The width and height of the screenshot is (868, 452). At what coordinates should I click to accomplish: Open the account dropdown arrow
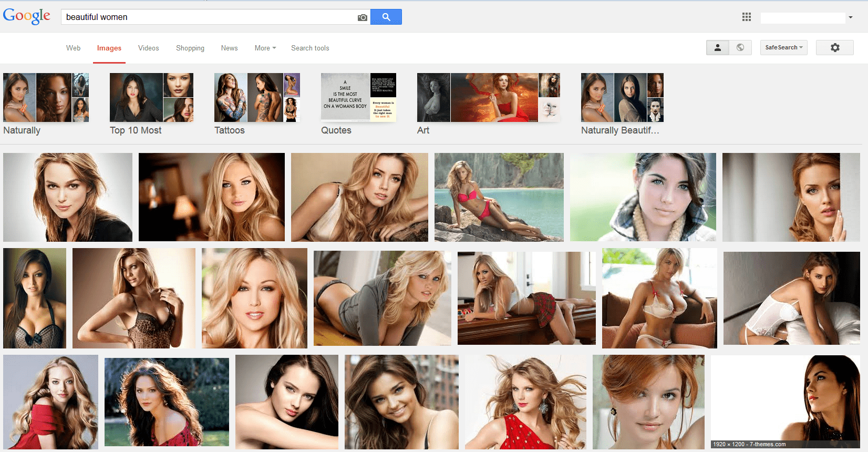pyautogui.click(x=850, y=17)
